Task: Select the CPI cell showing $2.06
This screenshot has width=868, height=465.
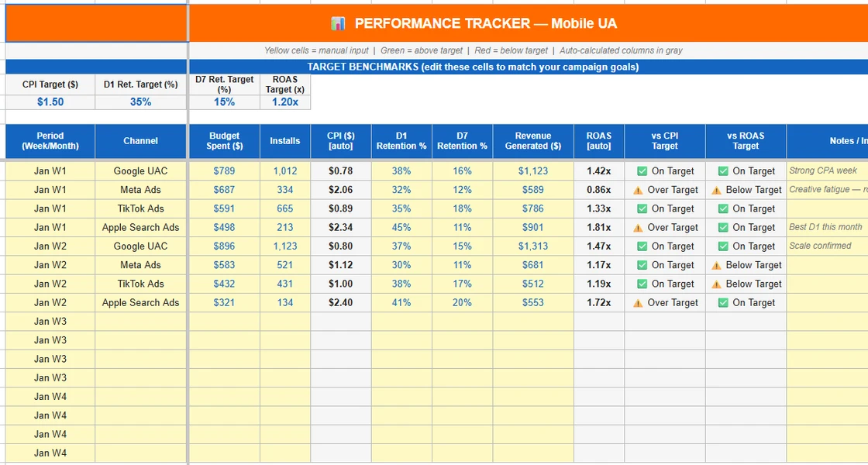Action: click(x=341, y=190)
